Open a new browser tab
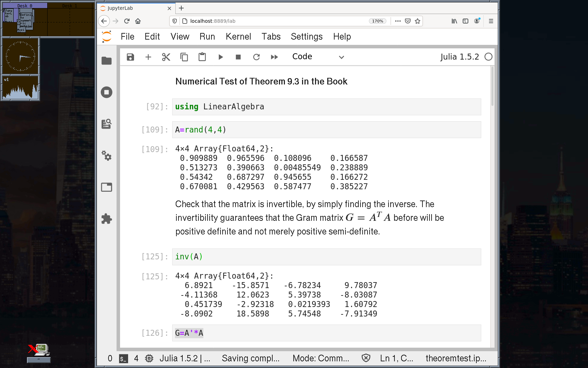Image resolution: width=588 pixels, height=368 pixels. [x=181, y=8]
